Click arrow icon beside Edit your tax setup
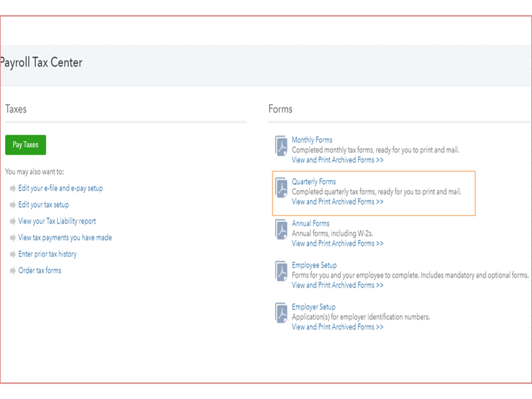 pos(13,205)
